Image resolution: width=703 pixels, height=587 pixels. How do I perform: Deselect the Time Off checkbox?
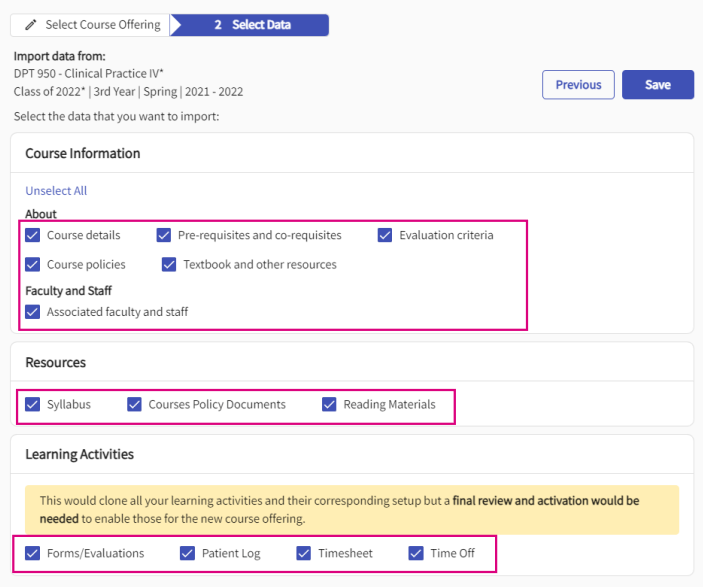coord(416,553)
